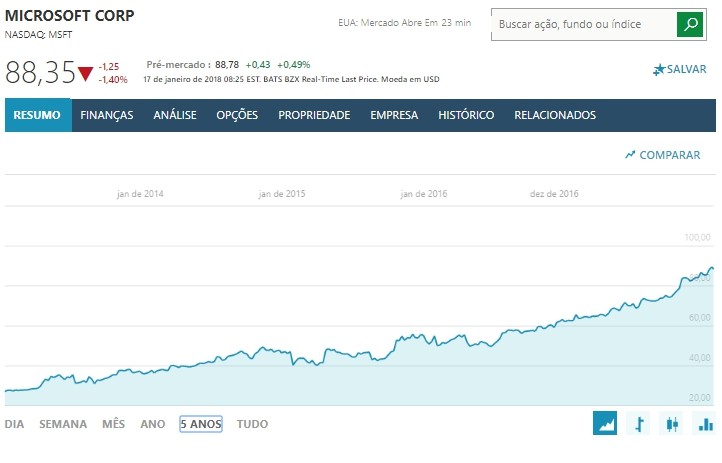The width and height of the screenshot is (722, 463).
Task: Choose the 5 ANOS range
Action: point(201,424)
